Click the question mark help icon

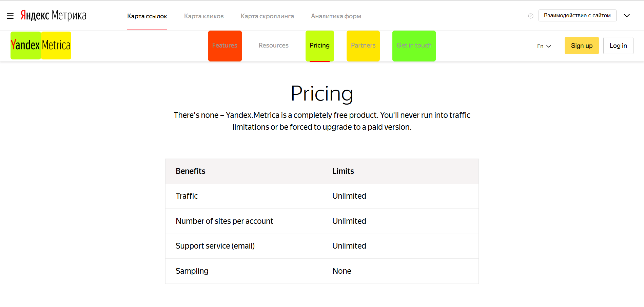click(531, 16)
